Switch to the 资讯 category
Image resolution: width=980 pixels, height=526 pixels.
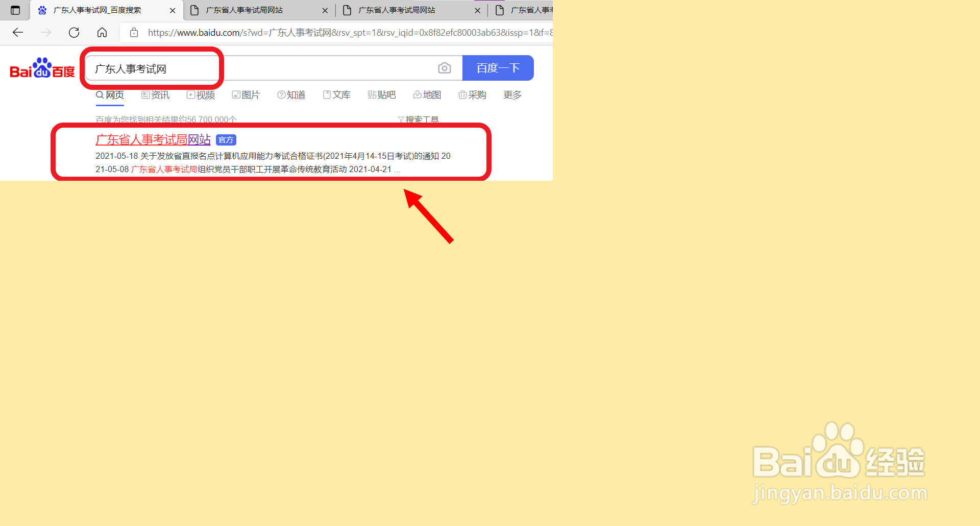tap(155, 95)
